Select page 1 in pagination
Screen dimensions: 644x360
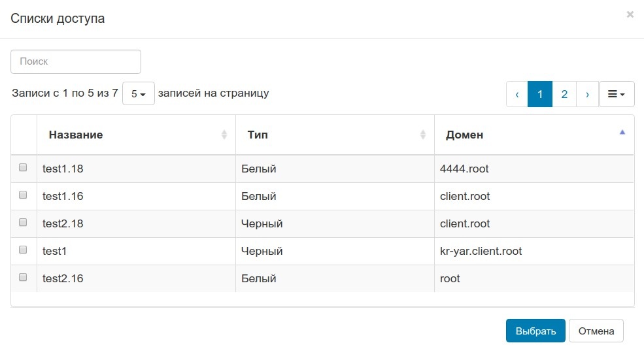[540, 94]
